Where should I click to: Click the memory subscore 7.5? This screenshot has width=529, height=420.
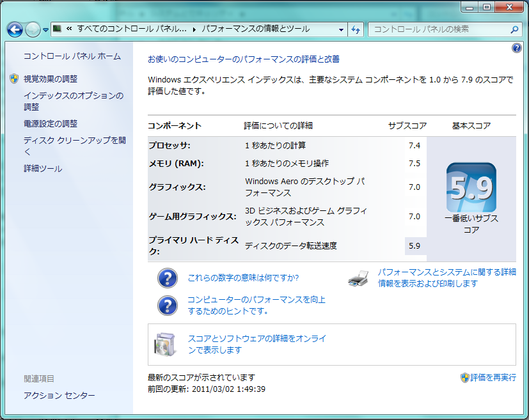coord(415,164)
